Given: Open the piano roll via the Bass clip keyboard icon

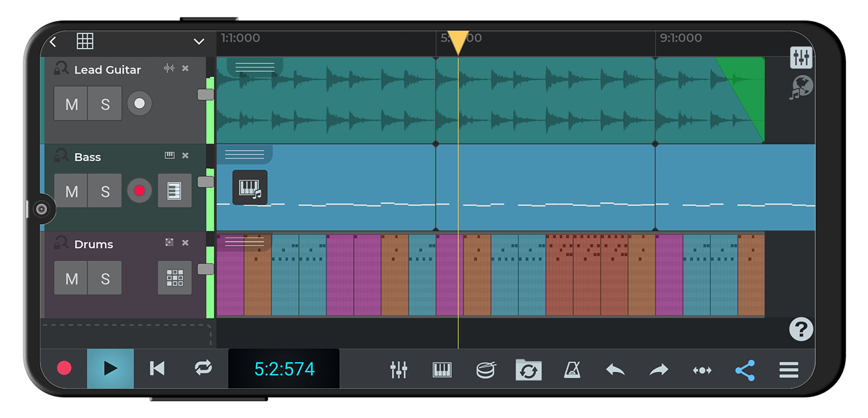Looking at the screenshot, I should 250,187.
